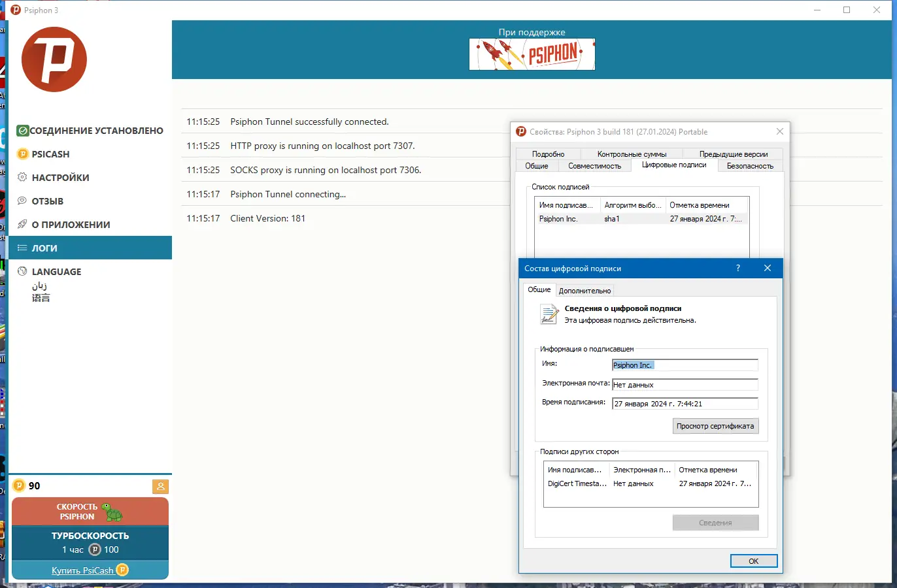This screenshot has width=897, height=588.
Task: Click the green connection status checkmark icon
Action: (x=23, y=131)
